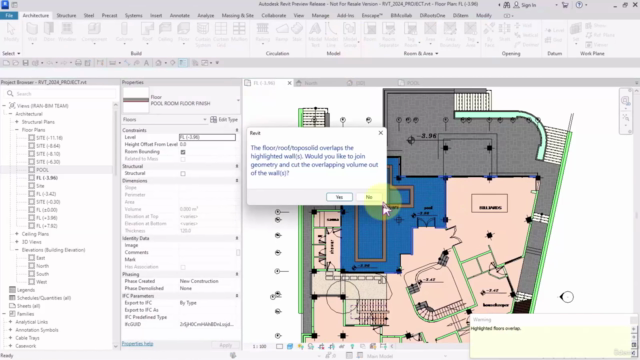Select the Area Boundary tool icon
The width and height of the screenshot is (640, 360).
tap(450, 29)
